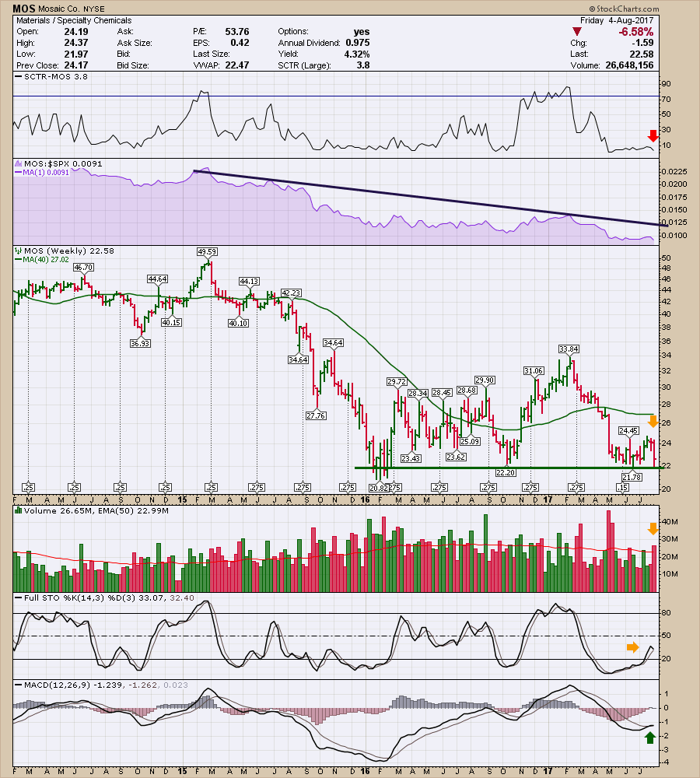Click the 21.78 low price label

click(632, 477)
